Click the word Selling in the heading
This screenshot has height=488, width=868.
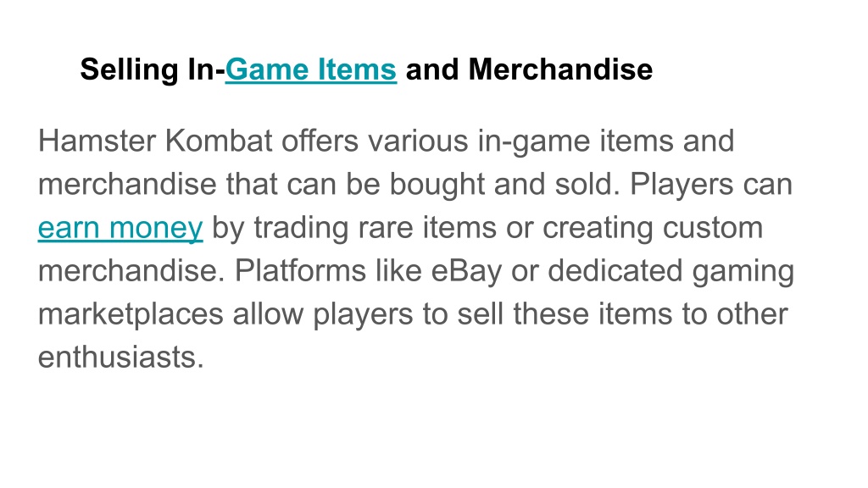coord(130,70)
